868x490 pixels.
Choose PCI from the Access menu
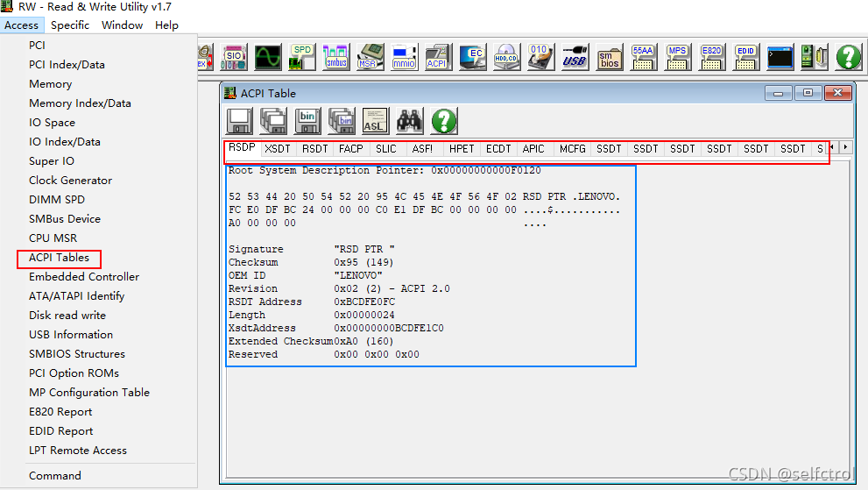coord(37,46)
